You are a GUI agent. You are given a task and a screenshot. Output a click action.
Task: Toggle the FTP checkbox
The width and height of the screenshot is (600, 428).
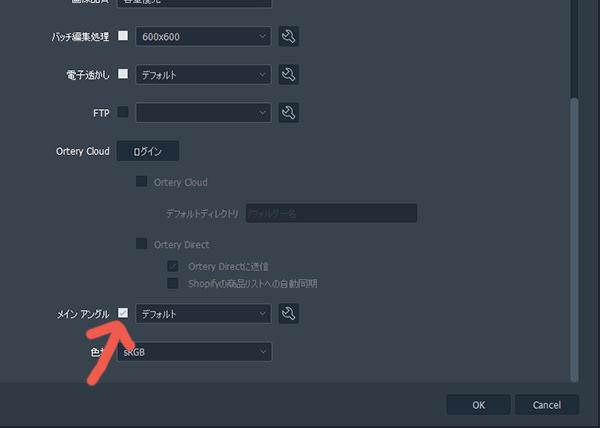click(x=123, y=112)
